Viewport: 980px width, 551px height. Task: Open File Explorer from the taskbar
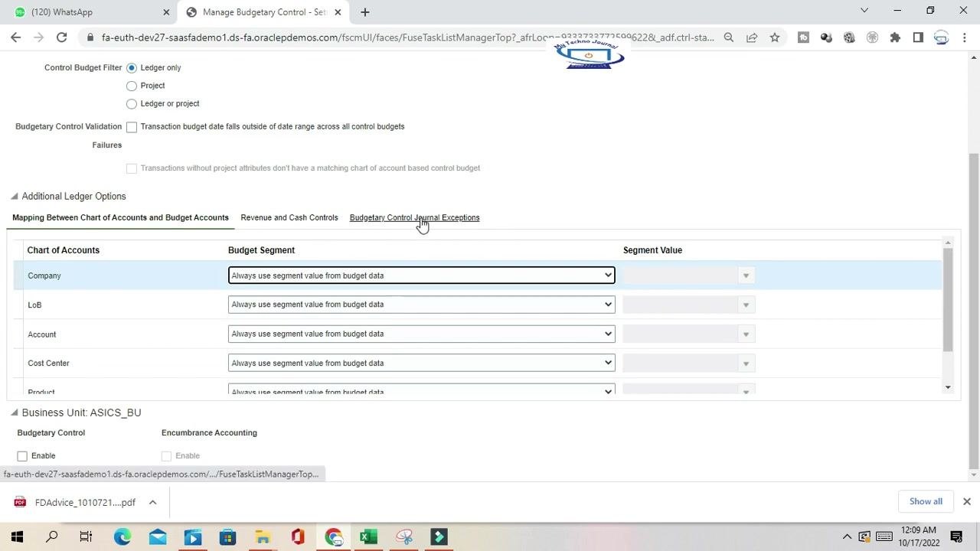(x=263, y=536)
